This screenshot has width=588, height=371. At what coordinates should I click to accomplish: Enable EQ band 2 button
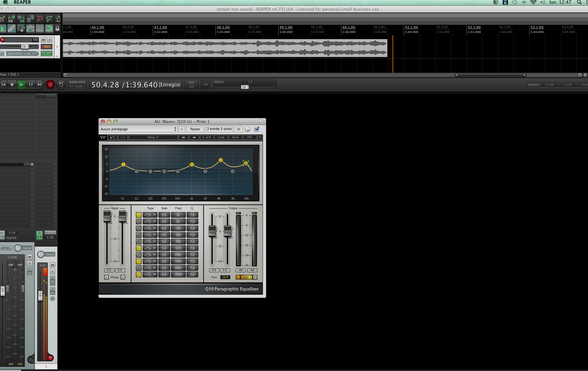tap(138, 221)
